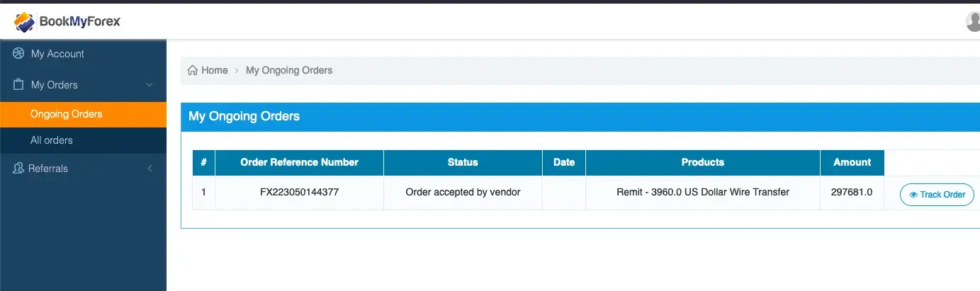The height and width of the screenshot is (291, 980).
Task: Open My Account from the sidebar
Action: coord(57,54)
